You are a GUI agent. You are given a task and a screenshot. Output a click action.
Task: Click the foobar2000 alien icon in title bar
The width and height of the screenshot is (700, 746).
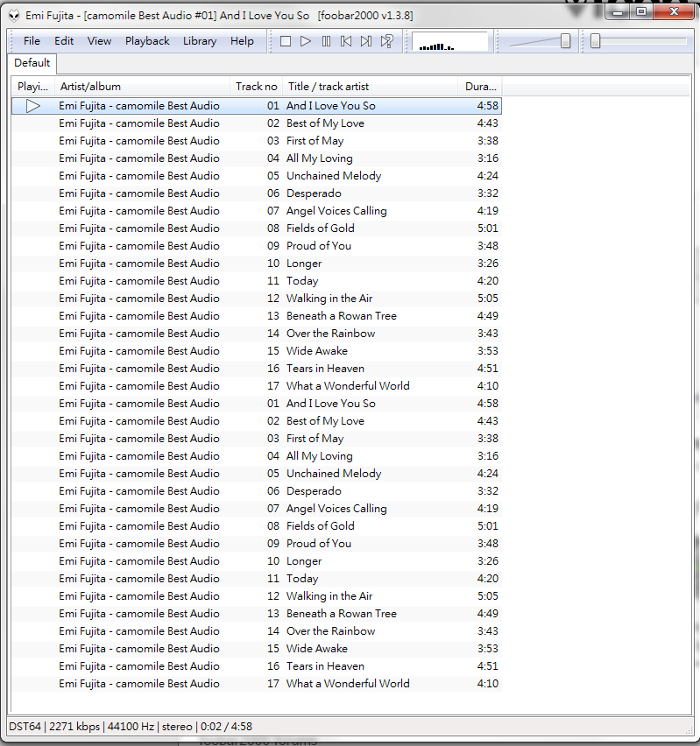pyautogui.click(x=14, y=16)
